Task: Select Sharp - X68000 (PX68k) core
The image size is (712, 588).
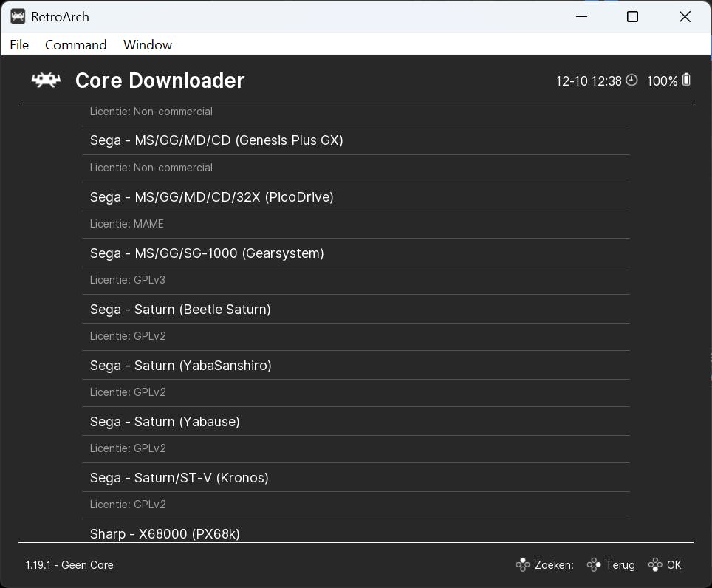Action: (165, 533)
